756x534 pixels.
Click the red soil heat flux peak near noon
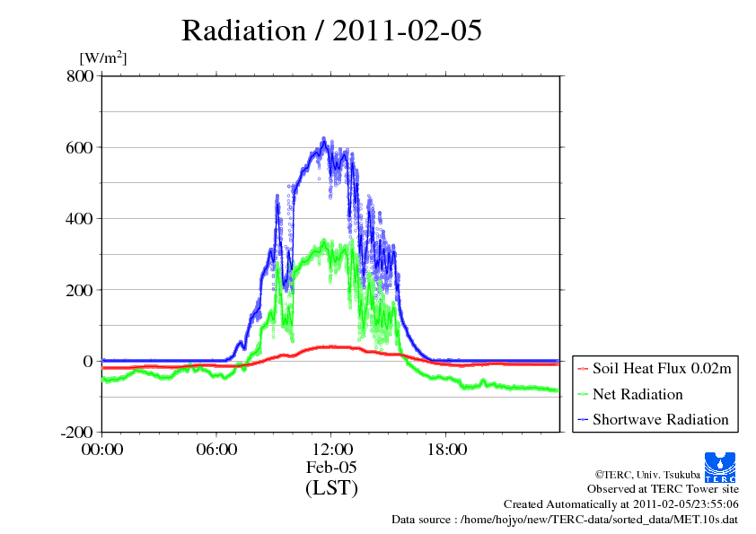[331, 346]
